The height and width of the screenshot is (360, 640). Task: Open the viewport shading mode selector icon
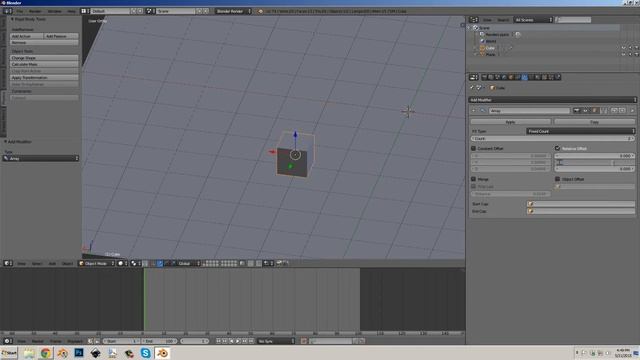pyautogui.click(x=122, y=264)
